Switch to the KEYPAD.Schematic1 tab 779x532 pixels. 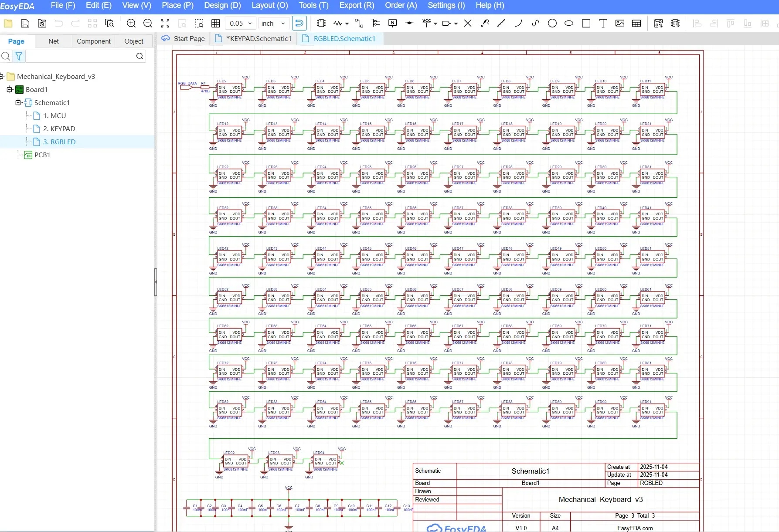coord(258,39)
